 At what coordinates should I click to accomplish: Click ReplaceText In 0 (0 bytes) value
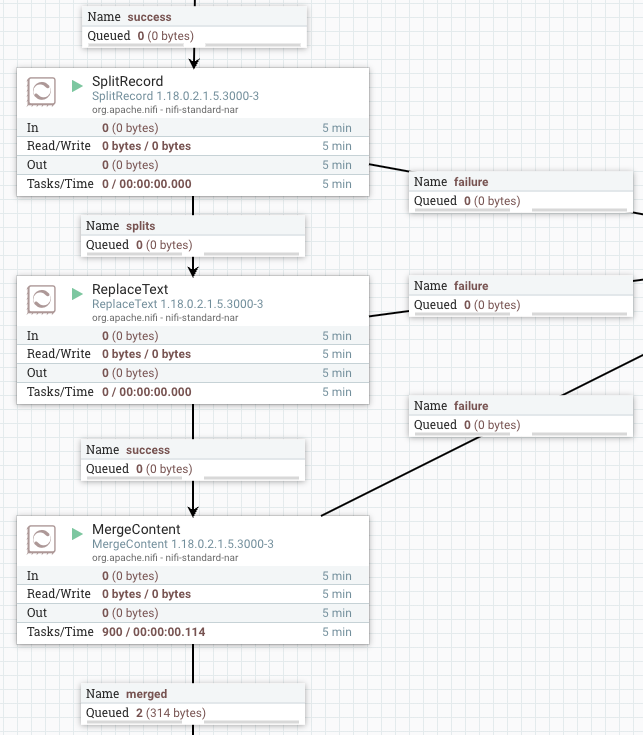(130, 336)
